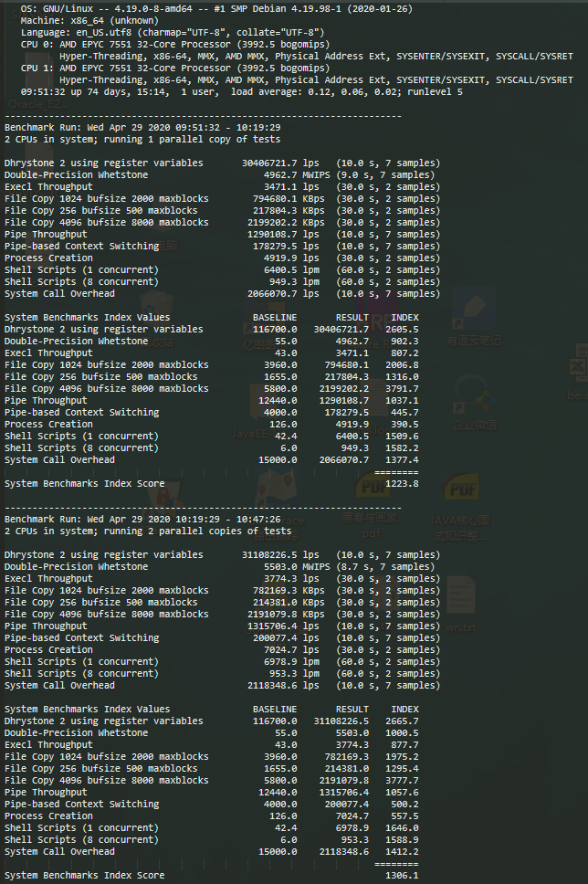Click the Whetstone index '1000.5' in second run

[x=402, y=732]
